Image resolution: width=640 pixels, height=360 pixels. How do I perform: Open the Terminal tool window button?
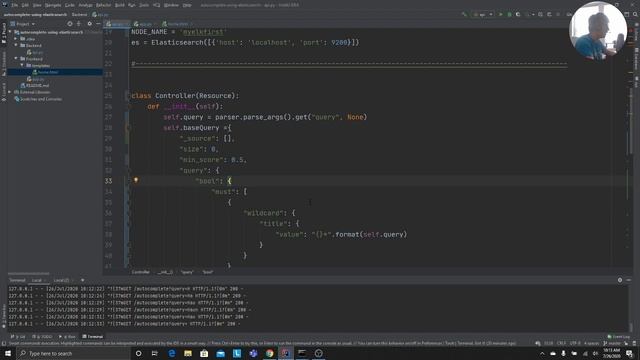tap(93, 337)
